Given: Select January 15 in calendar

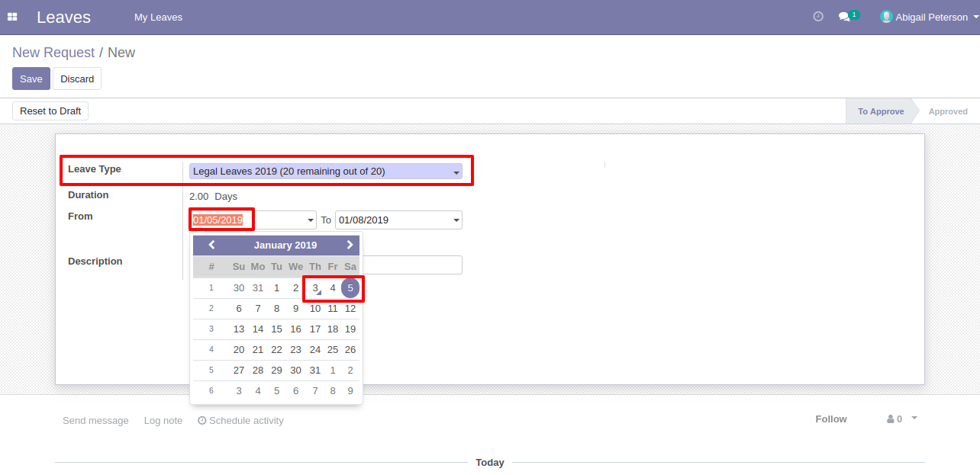Looking at the screenshot, I should click(276, 329).
